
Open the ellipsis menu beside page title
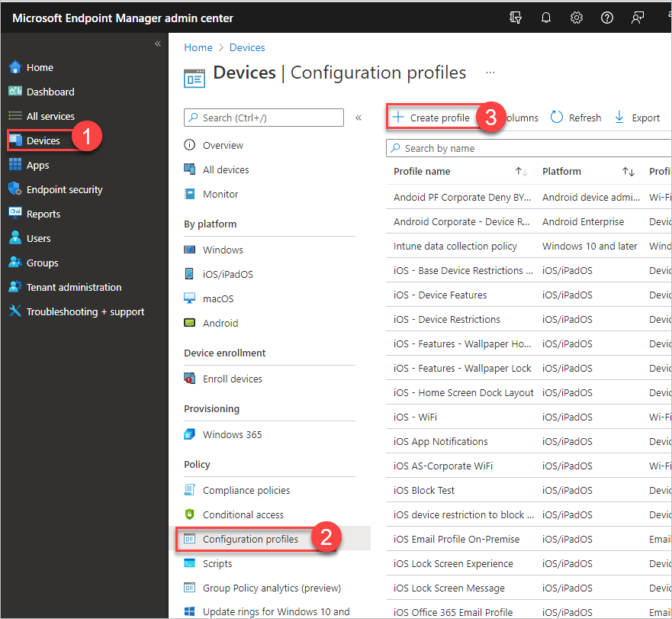[x=490, y=73]
